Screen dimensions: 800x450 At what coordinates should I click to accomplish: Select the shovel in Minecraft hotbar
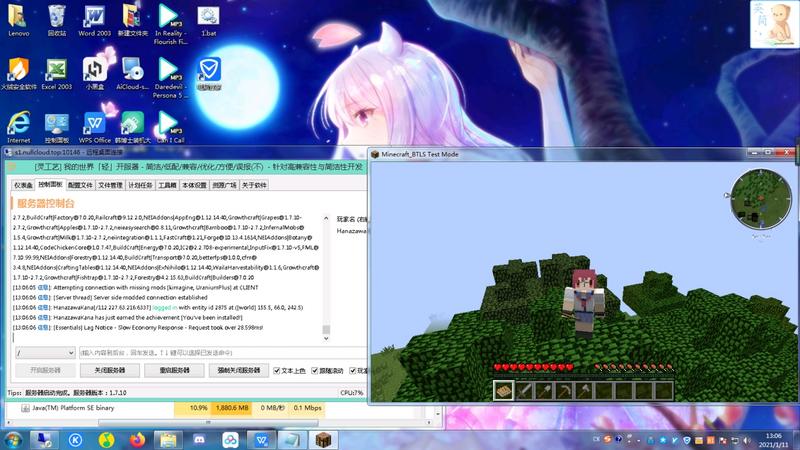pyautogui.click(x=544, y=391)
